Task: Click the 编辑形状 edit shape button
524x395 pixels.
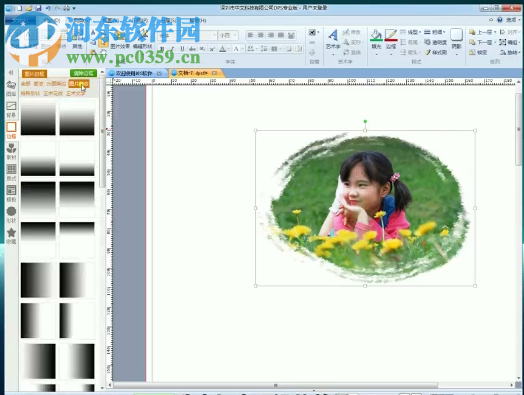Action: coord(142,40)
